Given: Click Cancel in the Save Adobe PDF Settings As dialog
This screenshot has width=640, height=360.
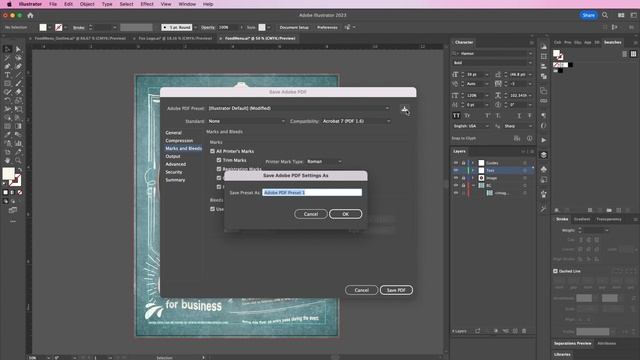Looking at the screenshot, I should tap(311, 214).
